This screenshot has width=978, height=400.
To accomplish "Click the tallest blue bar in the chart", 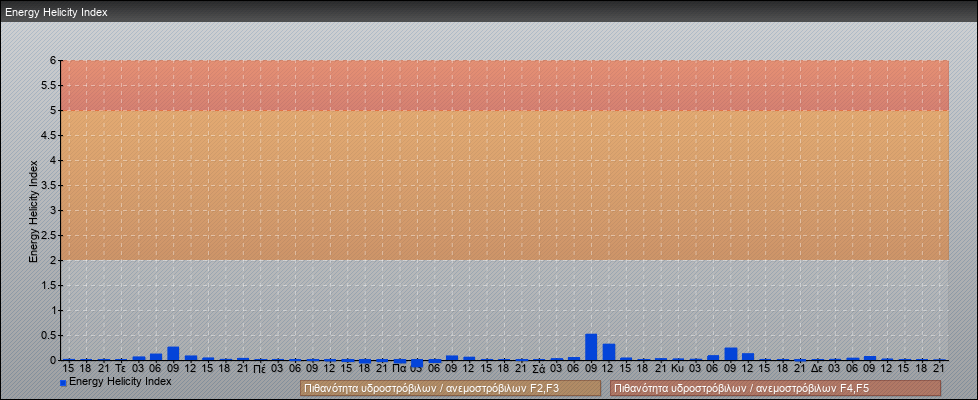I will point(591,347).
